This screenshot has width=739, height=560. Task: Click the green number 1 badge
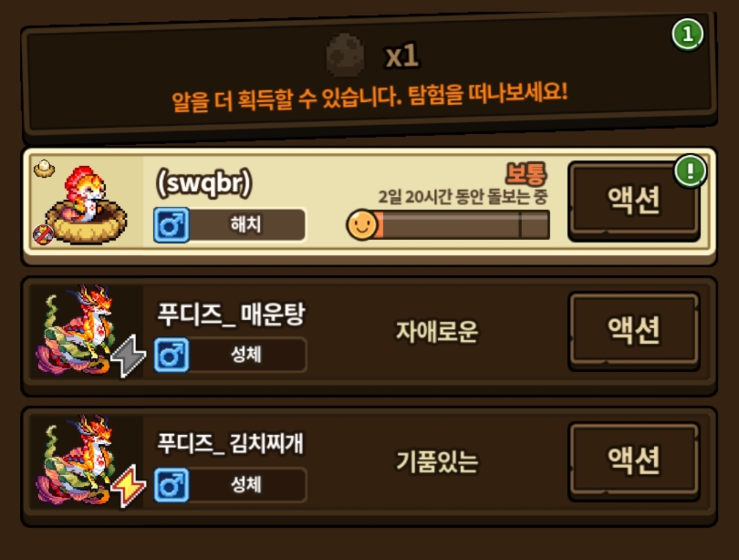(x=687, y=34)
